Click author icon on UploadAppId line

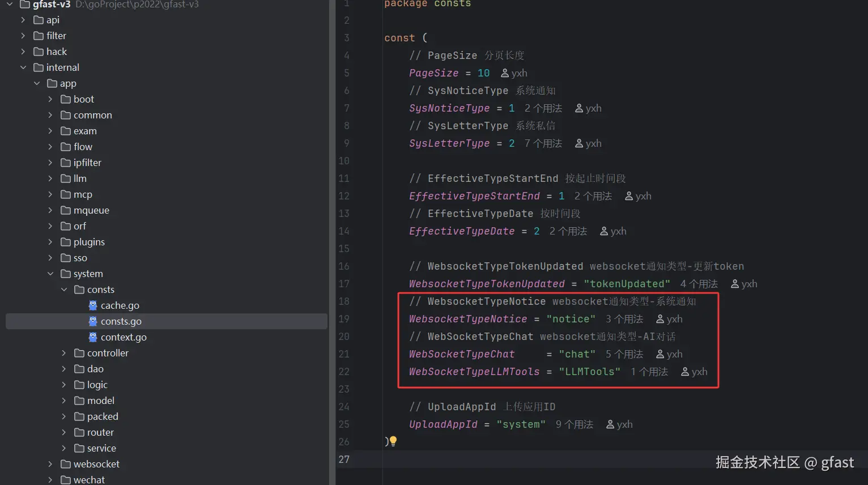pos(610,424)
